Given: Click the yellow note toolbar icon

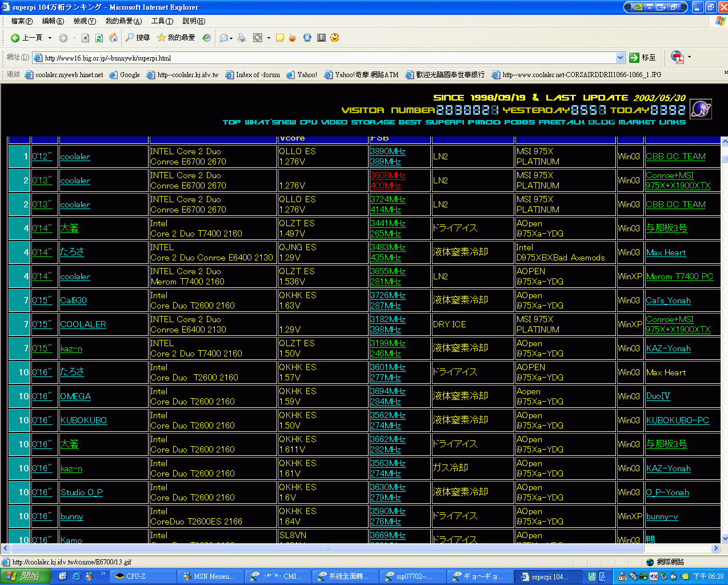Looking at the screenshot, I should pyautogui.click(x=279, y=38).
